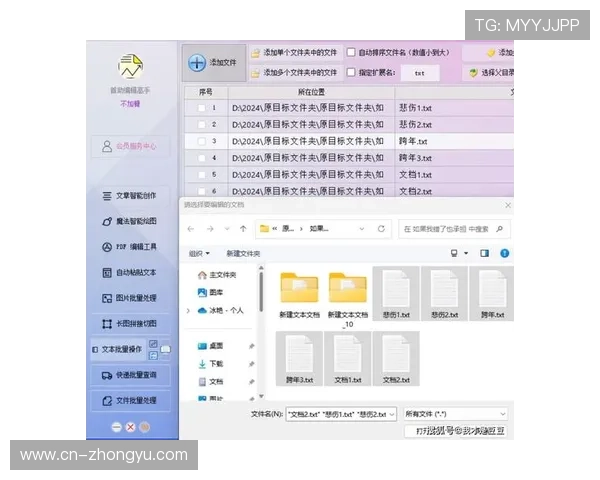Click the help icon in file dialog
This screenshot has width=600, height=480.
[506, 254]
